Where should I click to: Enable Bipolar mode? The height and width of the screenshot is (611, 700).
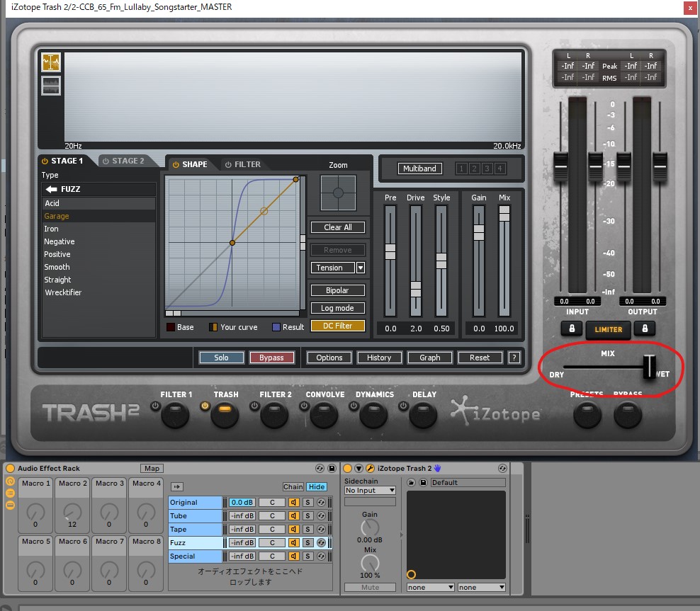(337, 290)
